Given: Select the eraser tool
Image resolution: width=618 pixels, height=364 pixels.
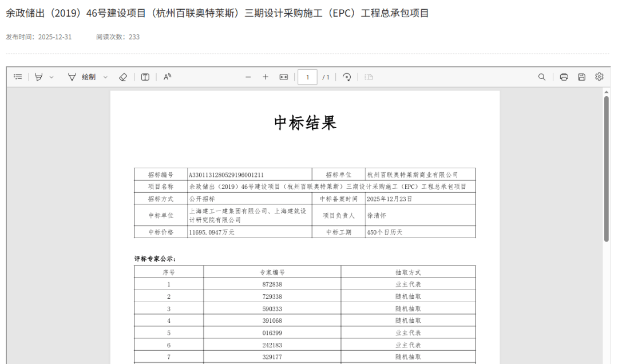Looking at the screenshot, I should pyautogui.click(x=122, y=77).
